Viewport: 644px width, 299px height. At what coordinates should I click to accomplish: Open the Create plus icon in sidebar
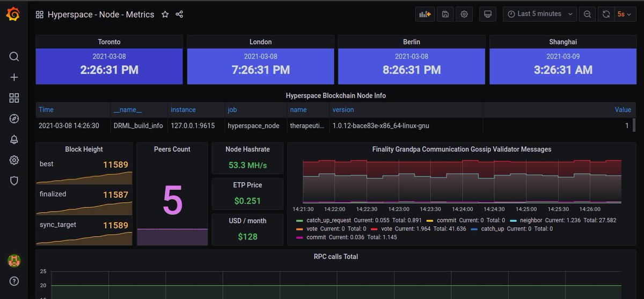click(x=14, y=77)
